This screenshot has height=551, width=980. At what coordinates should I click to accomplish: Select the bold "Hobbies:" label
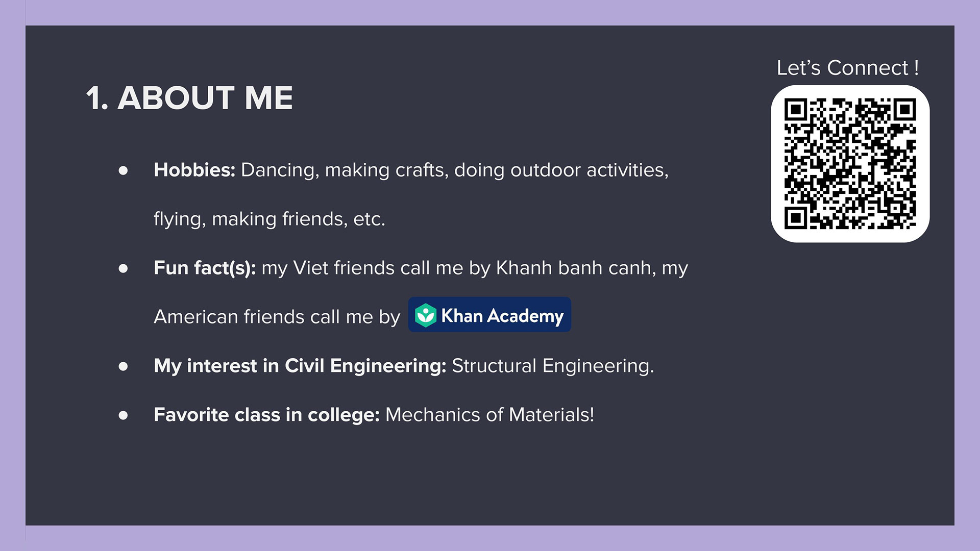pyautogui.click(x=194, y=170)
